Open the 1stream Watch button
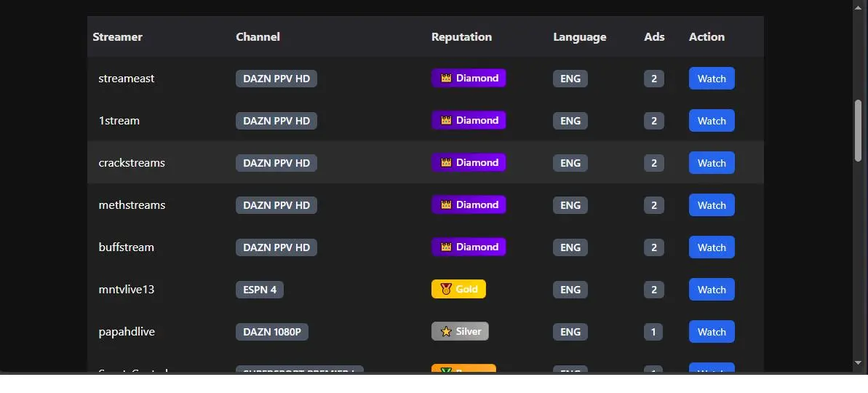Screen dimensions: 868x393 coord(712,121)
